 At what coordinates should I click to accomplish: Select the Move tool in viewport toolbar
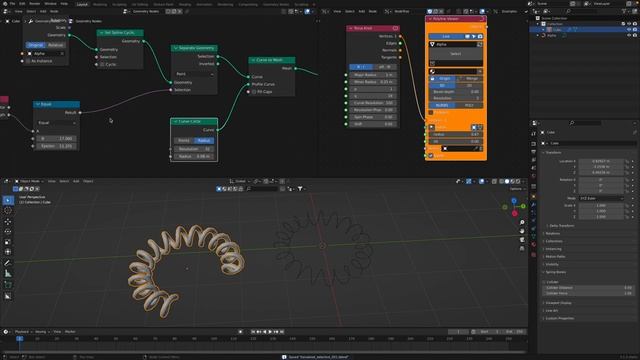point(8,222)
